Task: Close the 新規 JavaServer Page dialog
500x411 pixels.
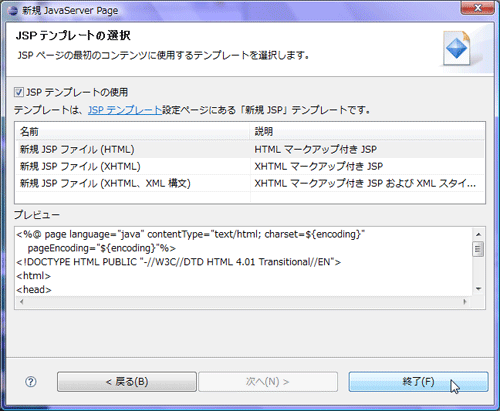Action: coord(477,8)
